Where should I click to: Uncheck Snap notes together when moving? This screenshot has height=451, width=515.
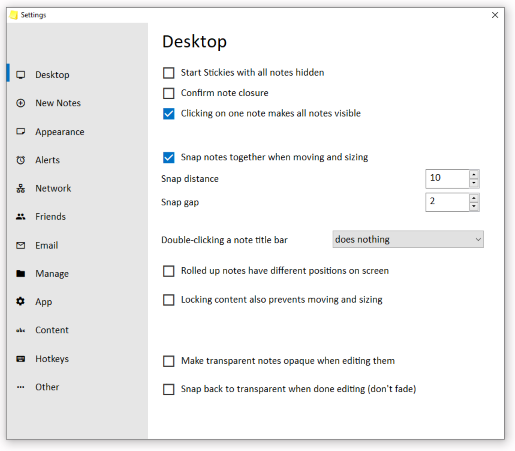pyautogui.click(x=169, y=157)
